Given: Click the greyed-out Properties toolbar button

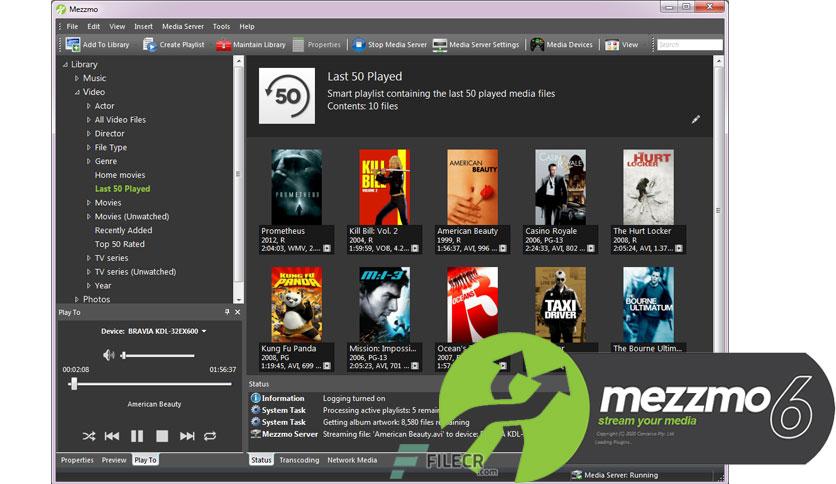Looking at the screenshot, I should click(x=317, y=45).
